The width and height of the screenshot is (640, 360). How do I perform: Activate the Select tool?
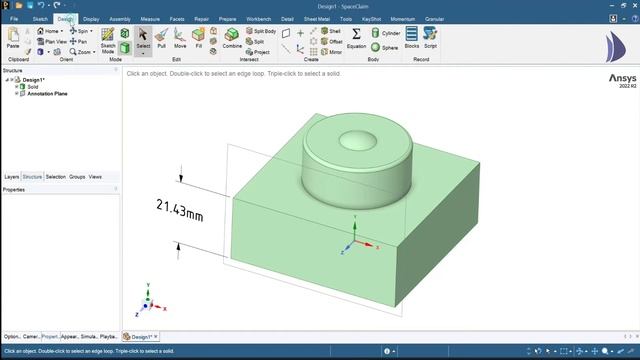point(143,38)
